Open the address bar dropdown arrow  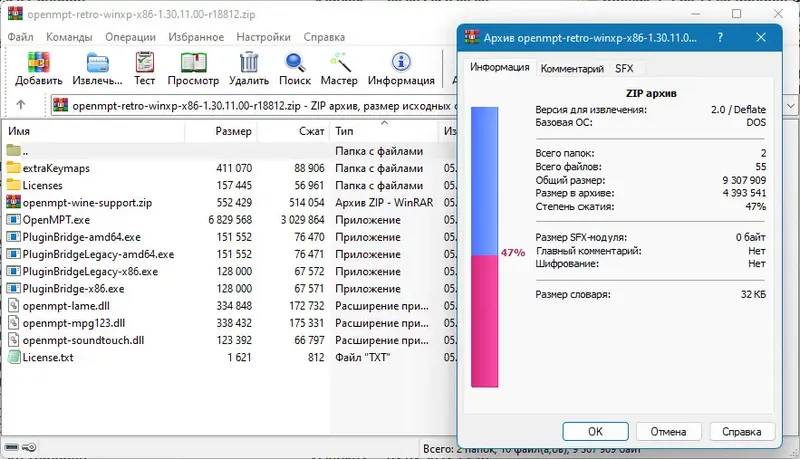pyautogui.click(x=791, y=106)
